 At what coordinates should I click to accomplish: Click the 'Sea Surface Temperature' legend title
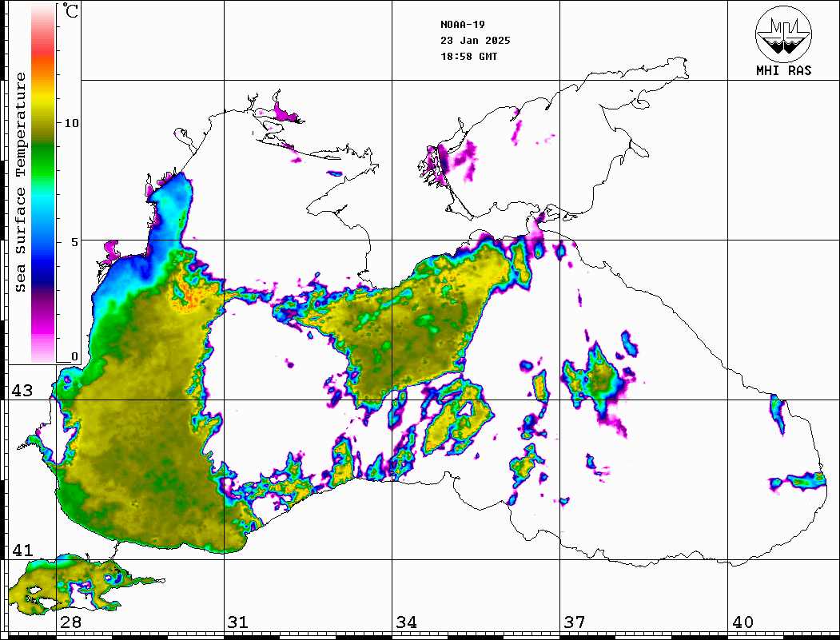[x=21, y=183]
